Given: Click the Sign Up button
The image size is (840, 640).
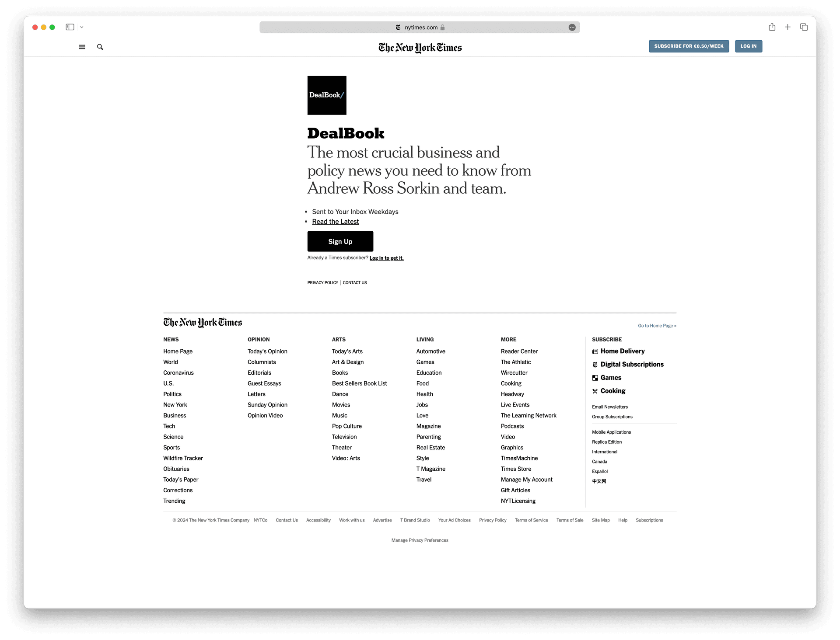Looking at the screenshot, I should click(x=339, y=241).
